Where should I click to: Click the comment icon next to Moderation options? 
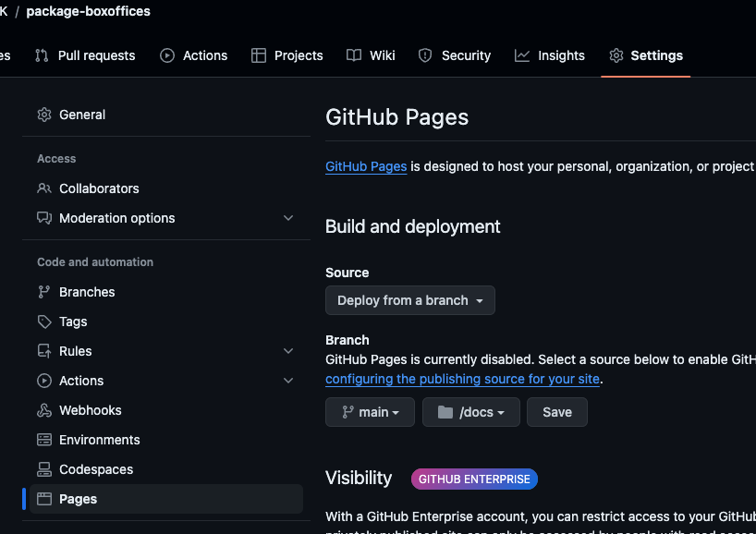tap(44, 218)
